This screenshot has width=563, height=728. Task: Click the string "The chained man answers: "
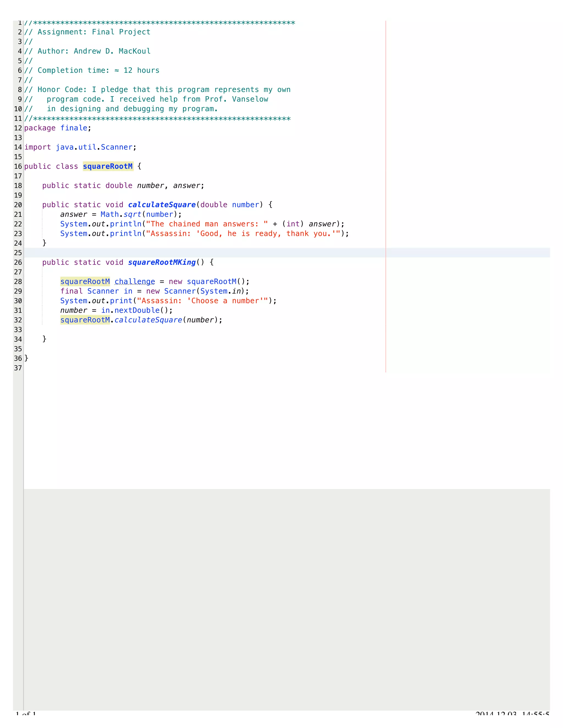[207, 224]
